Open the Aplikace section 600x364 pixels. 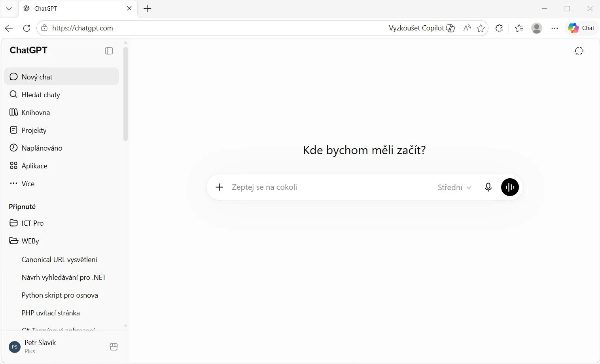61,166
